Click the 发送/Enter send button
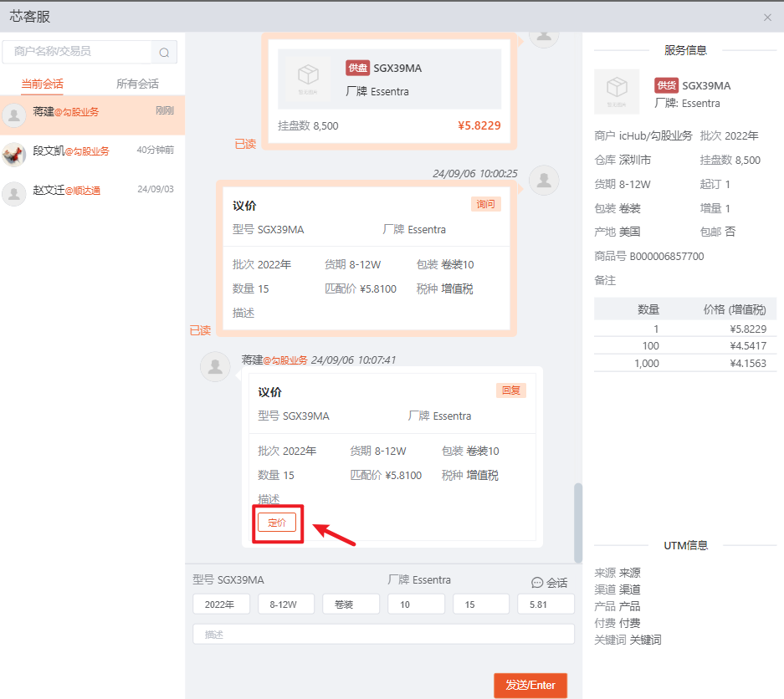The height and width of the screenshot is (699, 784). tap(530, 685)
